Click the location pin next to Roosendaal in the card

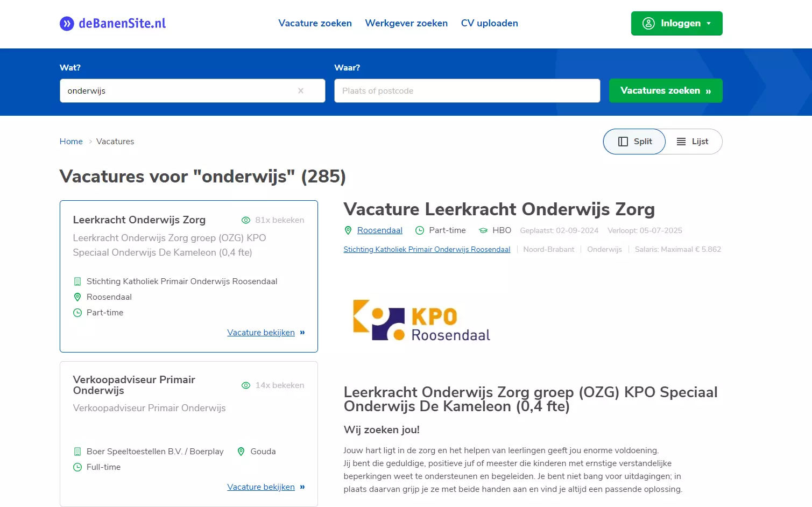(77, 297)
